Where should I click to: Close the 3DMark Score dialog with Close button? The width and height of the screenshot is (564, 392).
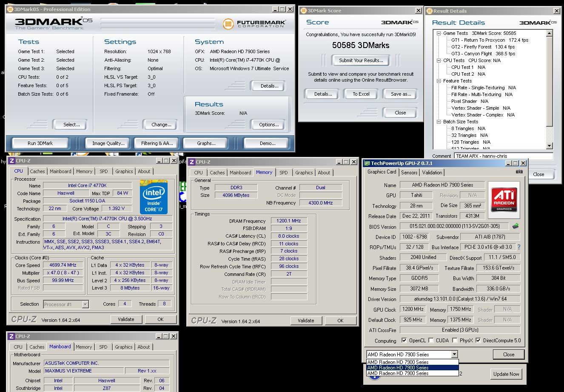pyautogui.click(x=400, y=113)
